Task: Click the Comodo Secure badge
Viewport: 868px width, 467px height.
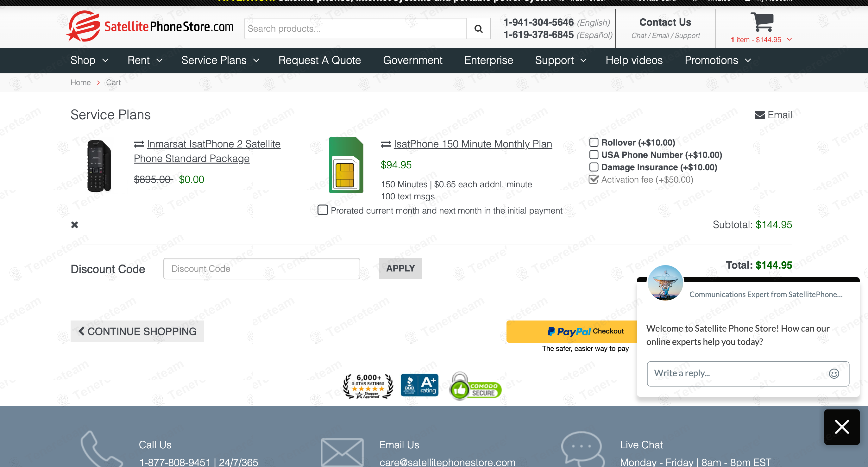Action: point(475,387)
